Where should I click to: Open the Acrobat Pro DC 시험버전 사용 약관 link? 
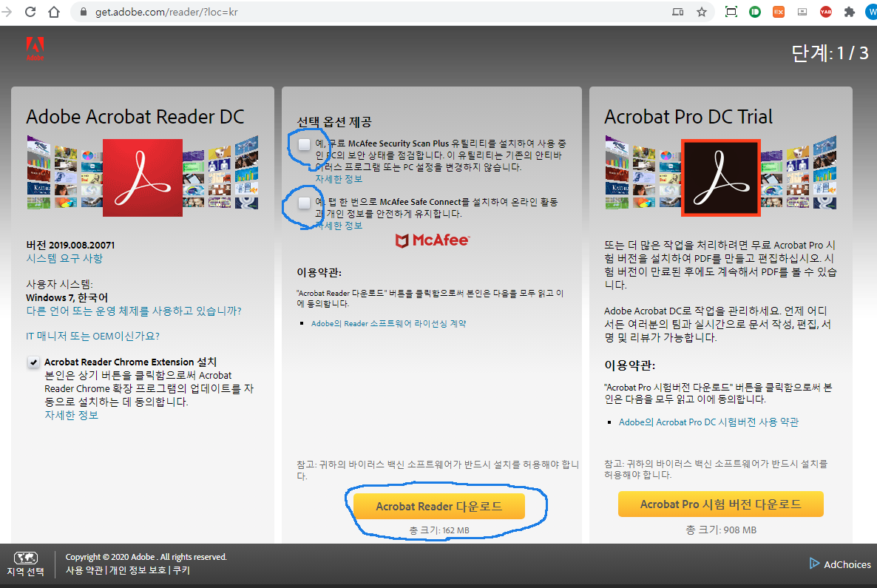point(708,422)
